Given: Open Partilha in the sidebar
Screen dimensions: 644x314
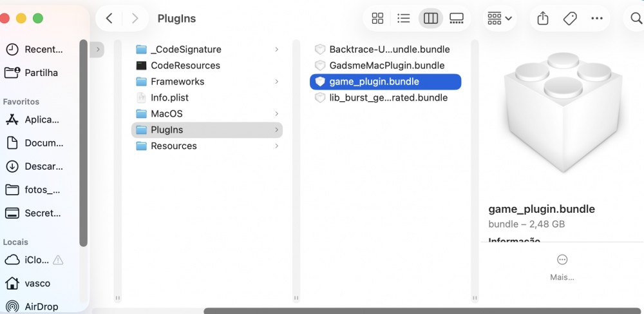Looking at the screenshot, I should pos(32,73).
